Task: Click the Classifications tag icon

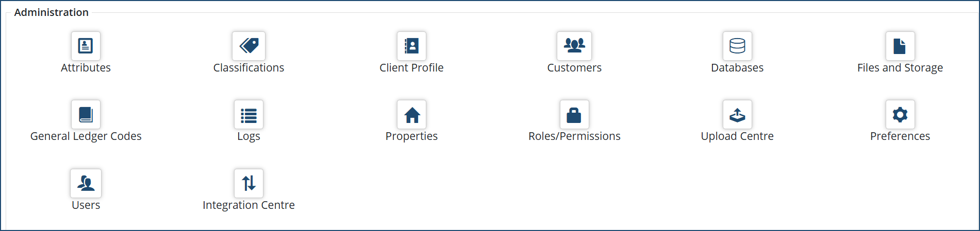Action: (x=248, y=46)
